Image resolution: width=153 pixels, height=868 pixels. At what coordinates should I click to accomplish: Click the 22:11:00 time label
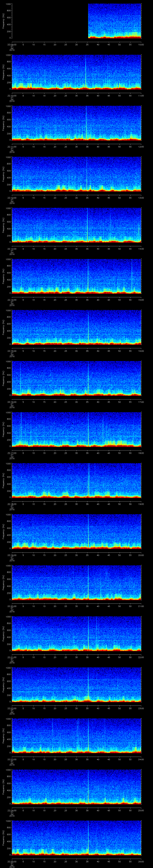[x=12, y=147]
